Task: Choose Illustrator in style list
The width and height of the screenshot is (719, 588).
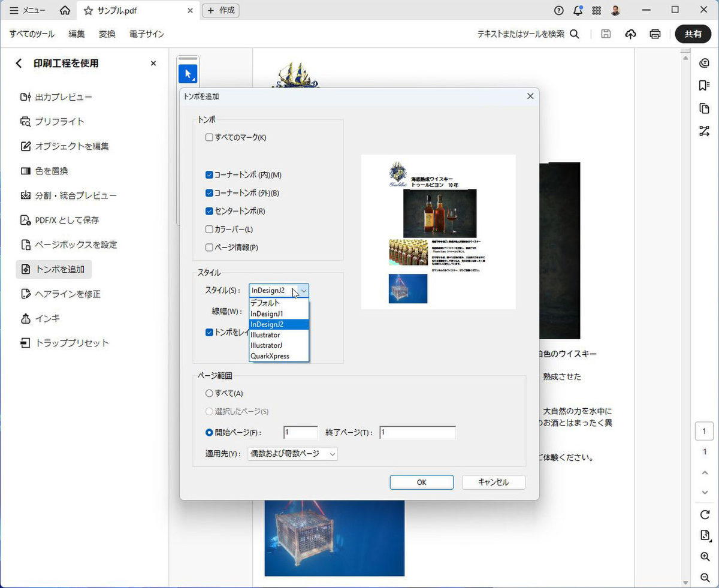Action: [x=279, y=334]
